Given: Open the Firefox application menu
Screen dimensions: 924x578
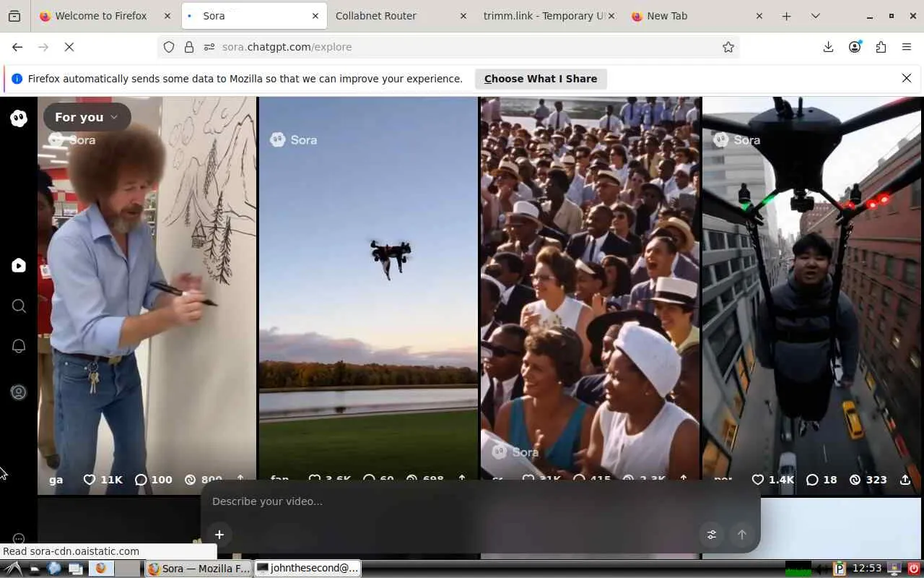Looking at the screenshot, I should tap(907, 47).
